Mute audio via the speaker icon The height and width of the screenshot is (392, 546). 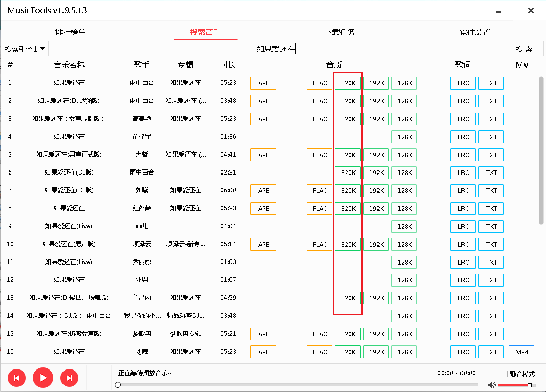pos(492,385)
